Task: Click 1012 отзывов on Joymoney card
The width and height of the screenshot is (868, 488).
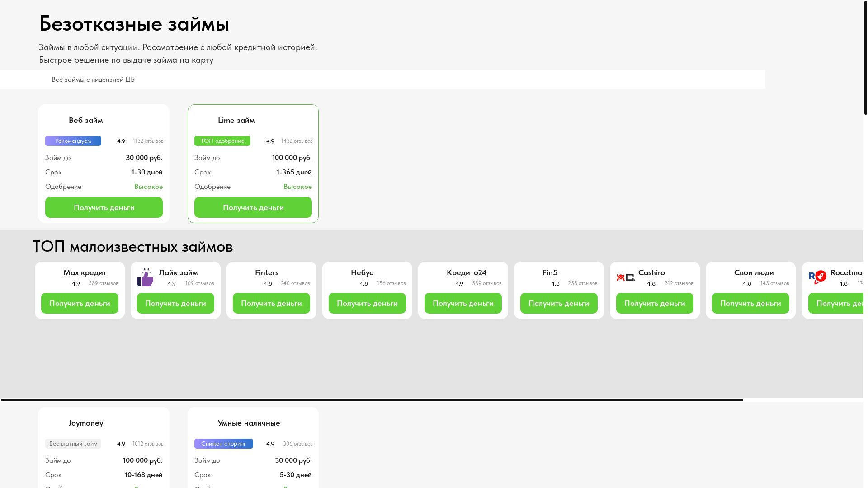Action: (x=148, y=444)
